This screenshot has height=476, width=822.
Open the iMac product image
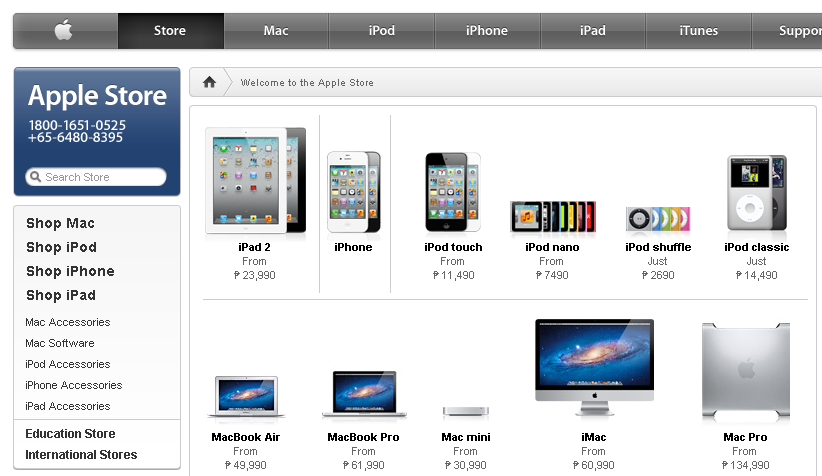[594, 367]
